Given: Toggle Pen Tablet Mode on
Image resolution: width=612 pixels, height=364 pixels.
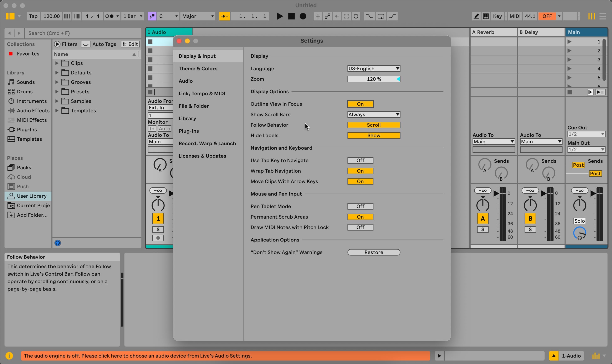Looking at the screenshot, I should pyautogui.click(x=360, y=206).
